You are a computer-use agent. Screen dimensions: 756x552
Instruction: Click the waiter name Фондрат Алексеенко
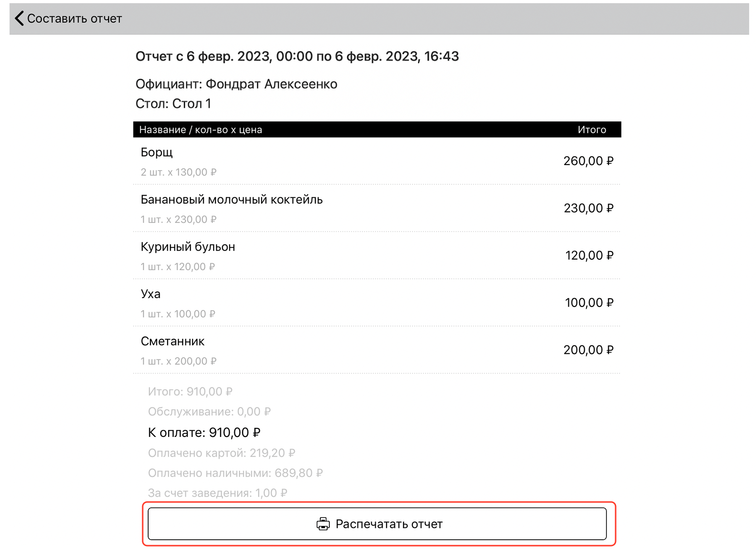click(271, 84)
